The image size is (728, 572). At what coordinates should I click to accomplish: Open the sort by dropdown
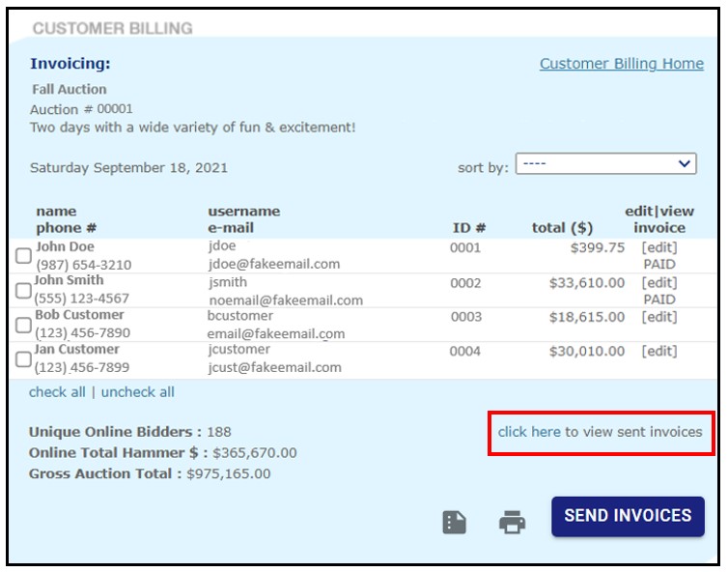(x=606, y=163)
